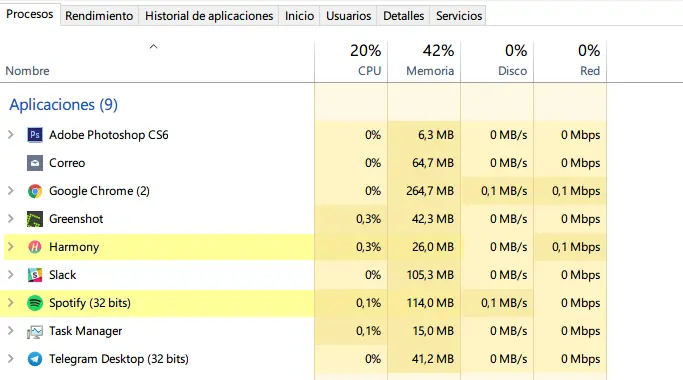This screenshot has width=683, height=380.
Task: Open the Usuarios tab
Action: click(348, 16)
